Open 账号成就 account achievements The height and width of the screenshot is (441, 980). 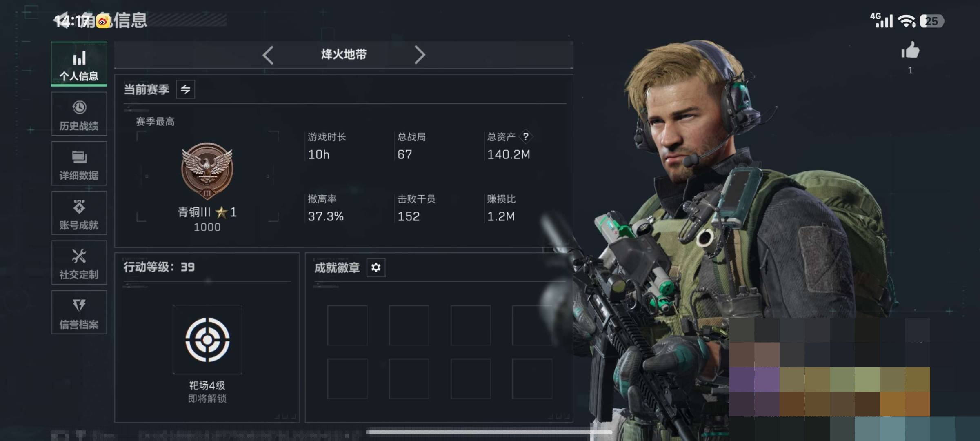(79, 213)
